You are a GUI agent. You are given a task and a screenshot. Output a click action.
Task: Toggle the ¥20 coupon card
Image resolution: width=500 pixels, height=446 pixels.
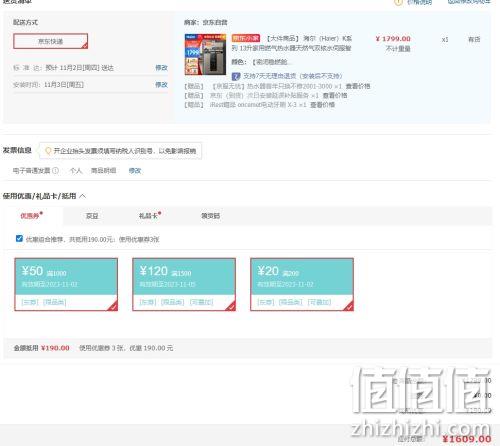(x=302, y=284)
